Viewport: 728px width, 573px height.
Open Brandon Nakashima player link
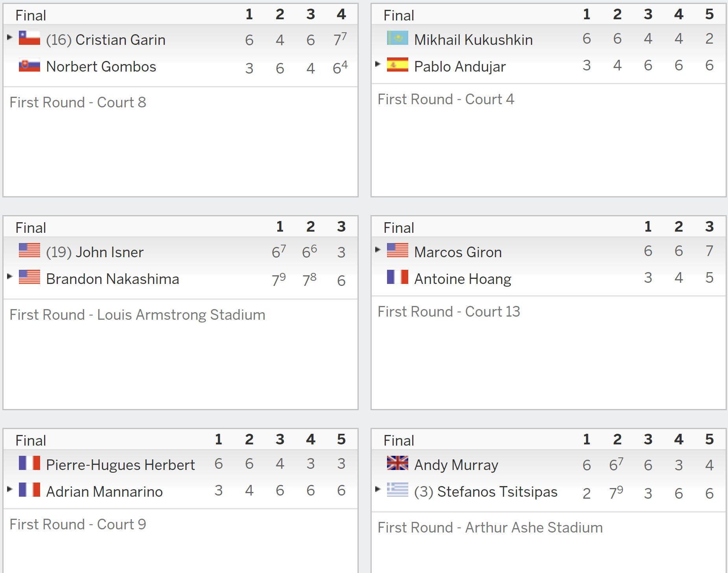coord(112,279)
